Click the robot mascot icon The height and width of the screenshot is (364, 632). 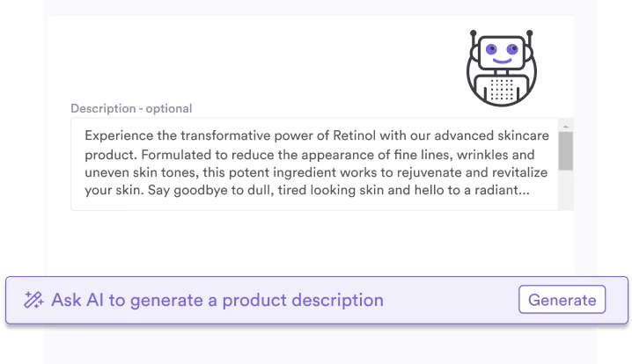click(501, 69)
